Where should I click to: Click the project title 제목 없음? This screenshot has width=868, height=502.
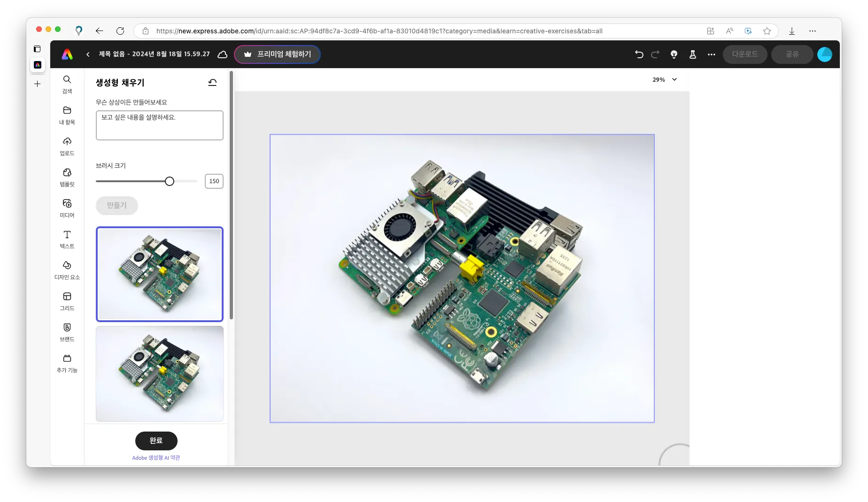[155, 54]
